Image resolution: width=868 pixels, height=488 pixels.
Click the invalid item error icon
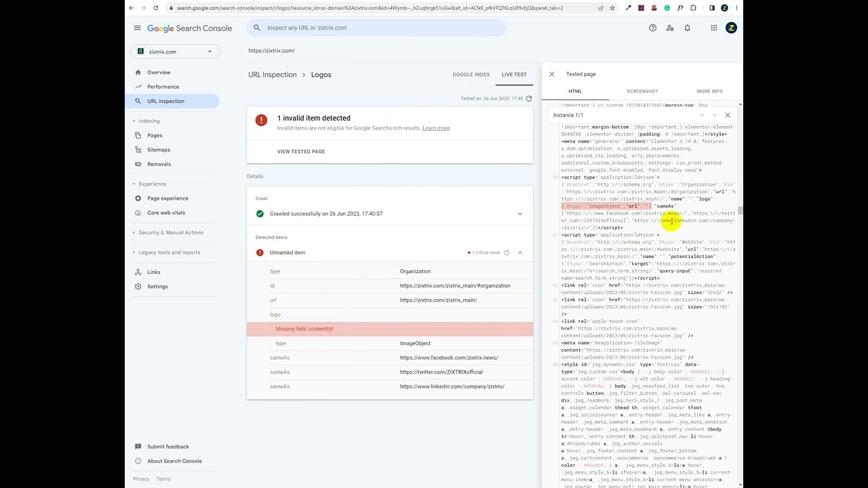coord(261,120)
